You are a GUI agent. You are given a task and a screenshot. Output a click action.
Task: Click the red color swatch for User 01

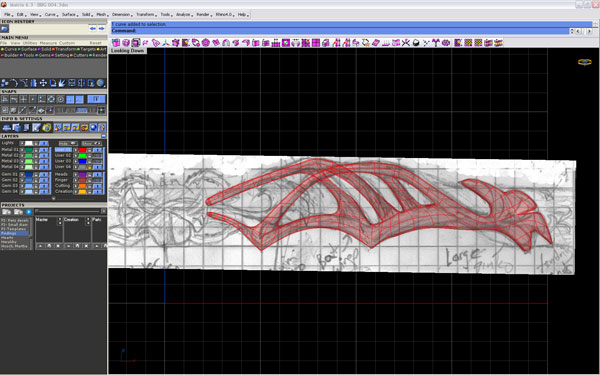point(82,150)
